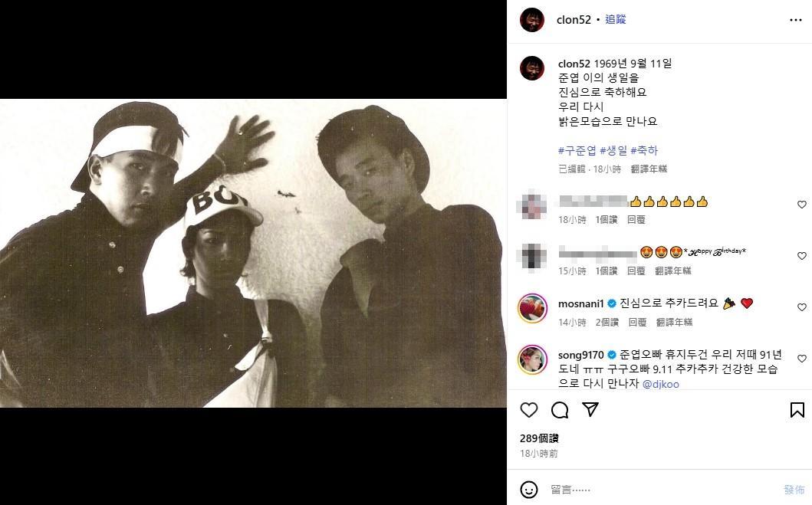The image size is (812, 505).
Task: Focus the 留言 comment input field
Action: [662, 490]
